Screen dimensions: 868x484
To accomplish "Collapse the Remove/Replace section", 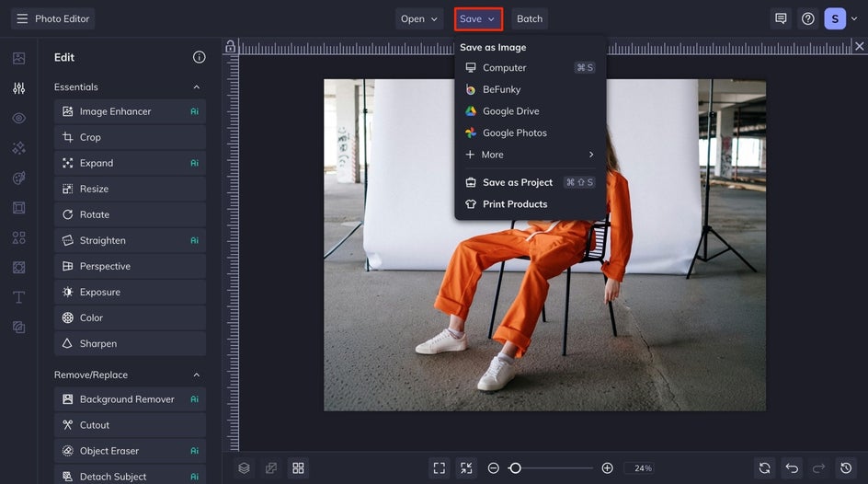I will click(x=197, y=375).
